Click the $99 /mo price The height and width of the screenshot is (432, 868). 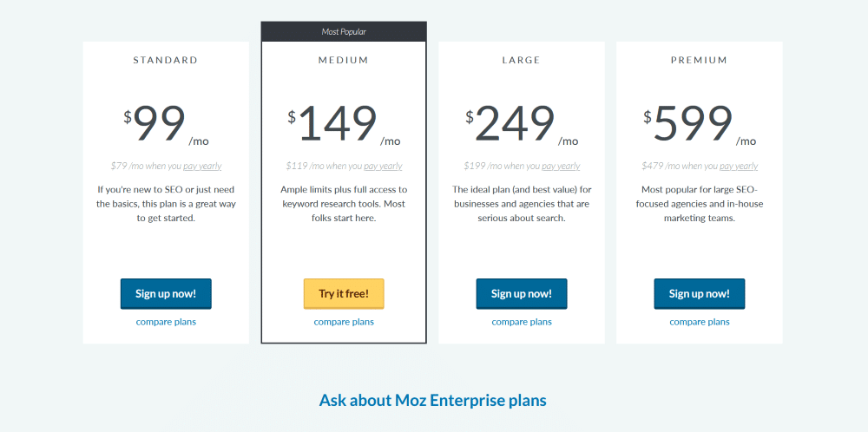click(x=166, y=125)
